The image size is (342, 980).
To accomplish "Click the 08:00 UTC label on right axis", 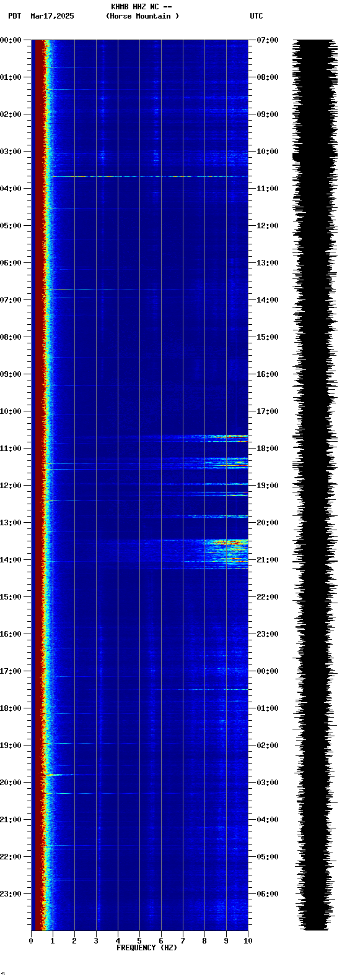I will pos(268,77).
